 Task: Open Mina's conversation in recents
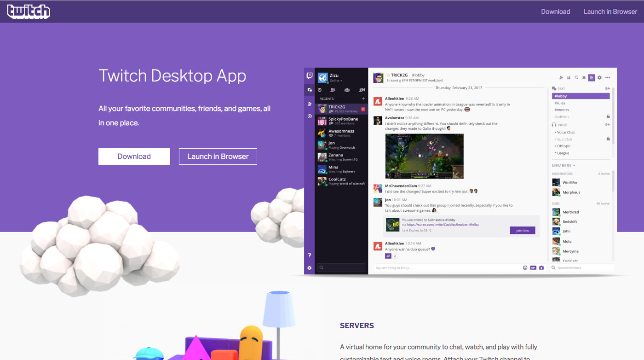341,169
